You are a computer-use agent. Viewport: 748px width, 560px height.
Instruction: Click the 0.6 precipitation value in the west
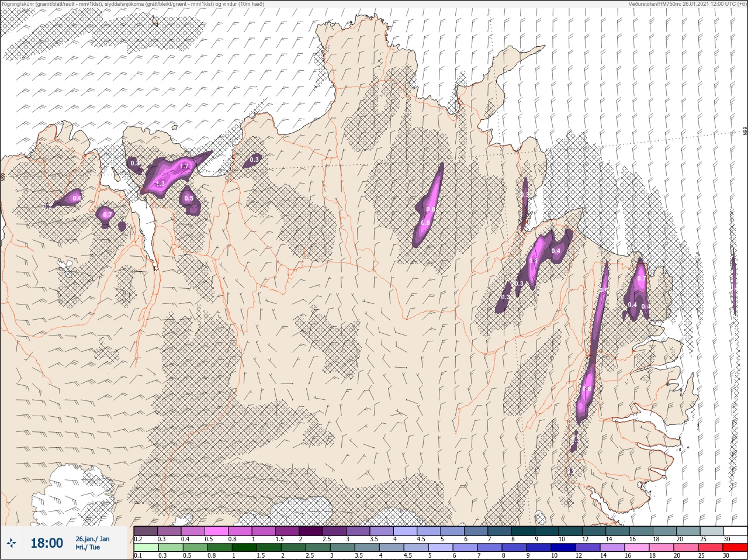(x=76, y=199)
